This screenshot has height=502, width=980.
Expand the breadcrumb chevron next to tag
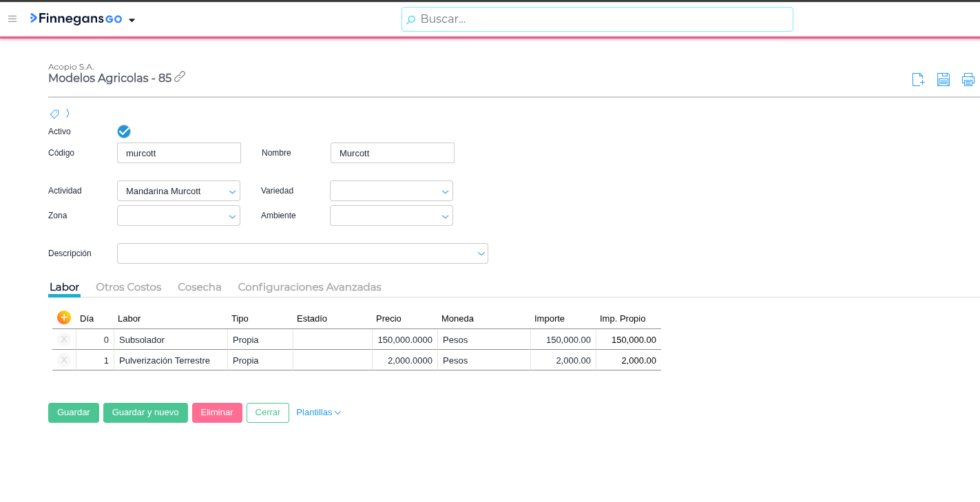pos(67,114)
